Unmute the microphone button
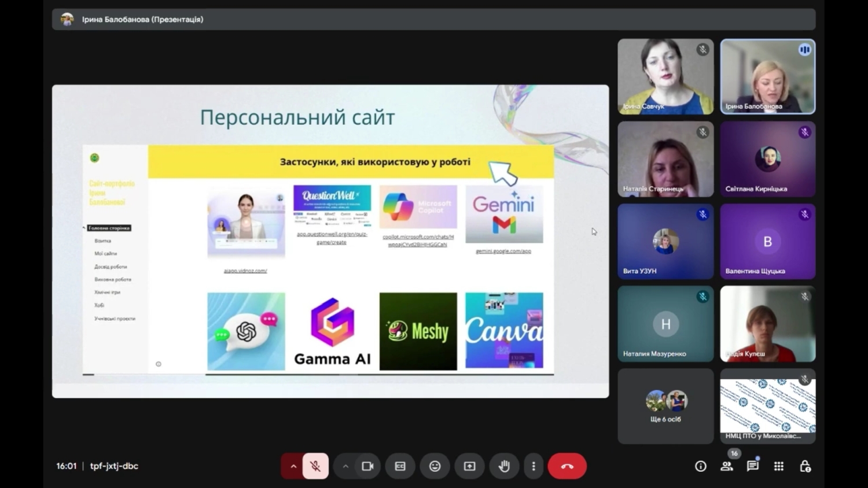This screenshot has width=868, height=488. click(x=315, y=466)
